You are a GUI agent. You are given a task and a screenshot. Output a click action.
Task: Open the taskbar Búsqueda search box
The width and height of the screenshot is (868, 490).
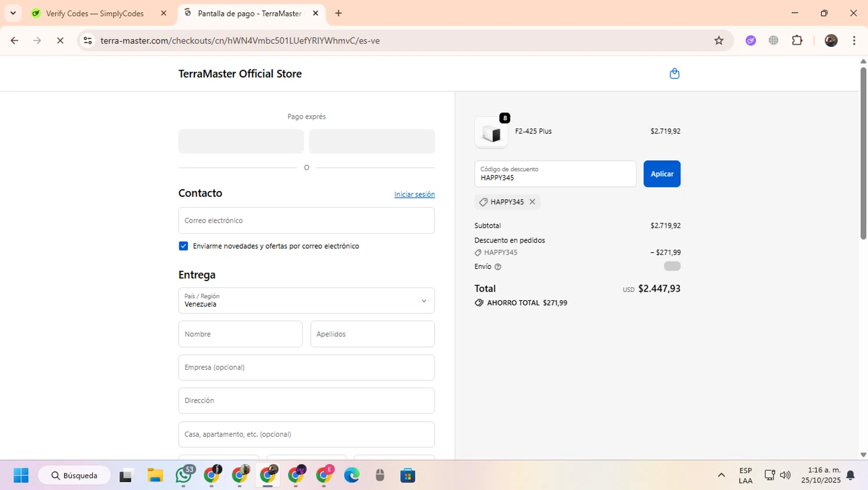[75, 476]
